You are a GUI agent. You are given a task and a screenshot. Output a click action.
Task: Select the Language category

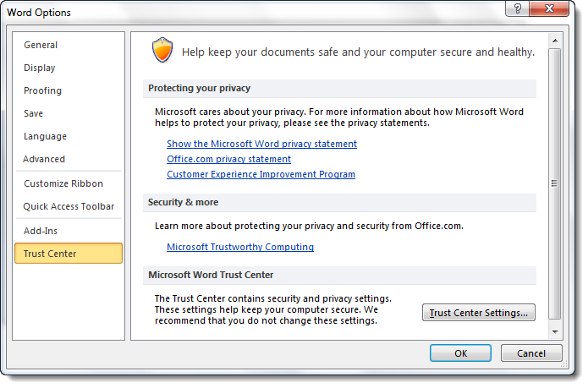click(x=45, y=136)
